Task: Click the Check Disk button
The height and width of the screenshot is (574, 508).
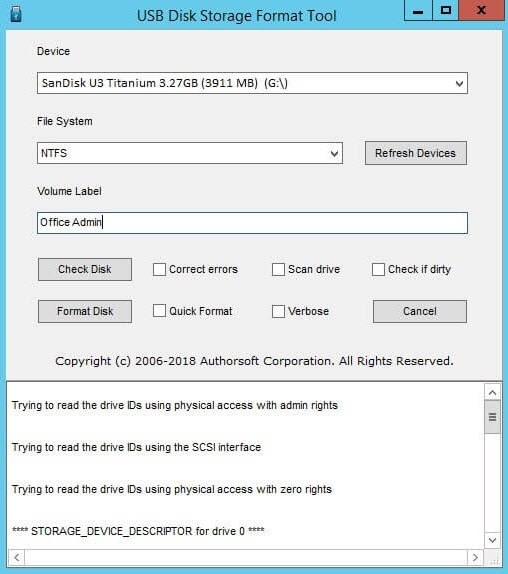Action: tap(85, 269)
